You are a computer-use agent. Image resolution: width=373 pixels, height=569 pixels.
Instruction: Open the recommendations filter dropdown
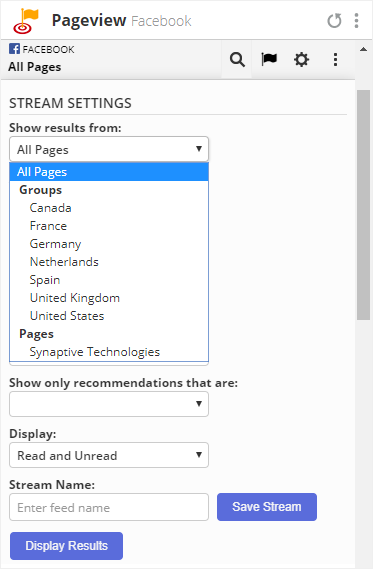click(109, 404)
